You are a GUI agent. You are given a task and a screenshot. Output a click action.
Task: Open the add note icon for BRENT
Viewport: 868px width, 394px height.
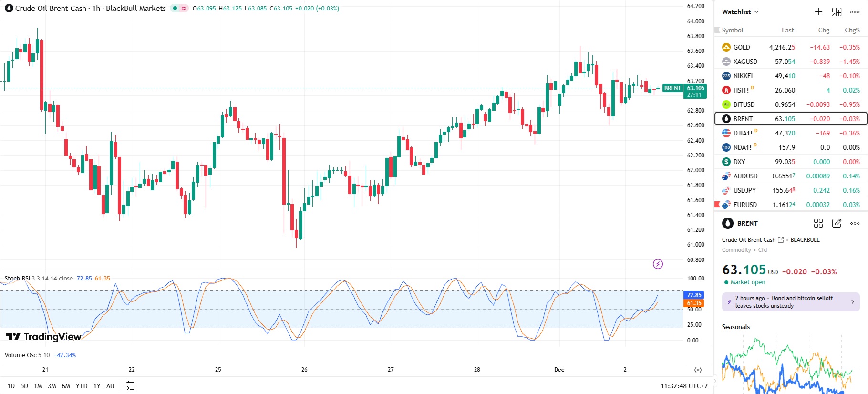(837, 223)
